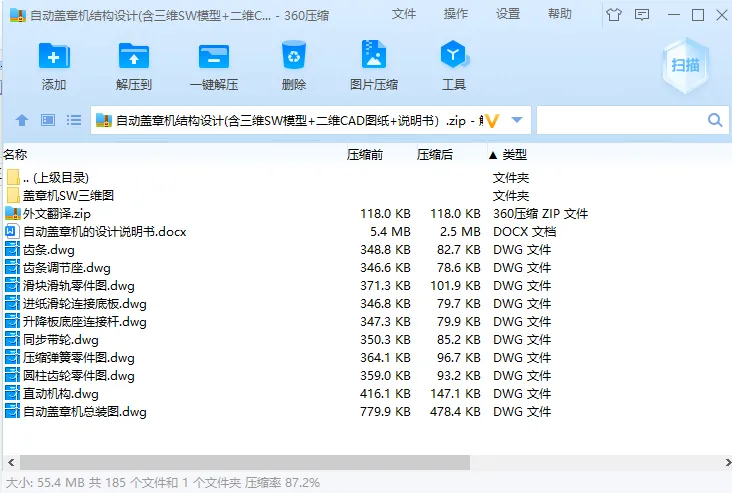732x493 pixels.
Task: Open the 设置 menu
Action: [508, 14]
